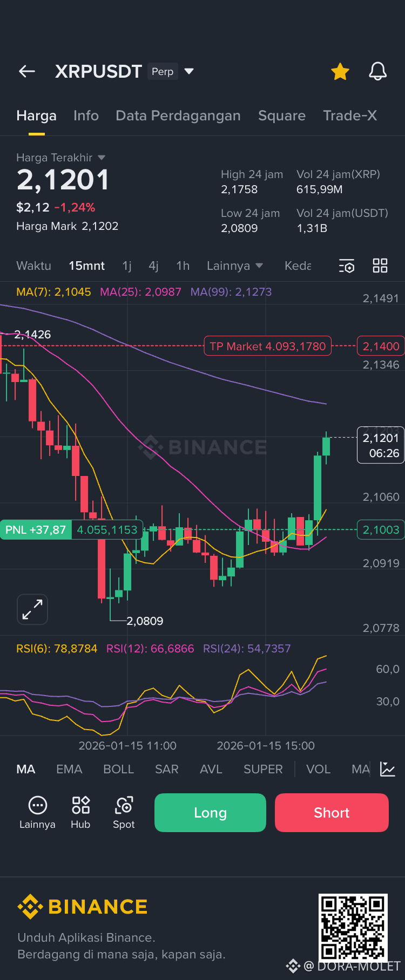Tap the MA(25): 2,0987 readout
Screen dimensions: 405x980
[x=141, y=292]
